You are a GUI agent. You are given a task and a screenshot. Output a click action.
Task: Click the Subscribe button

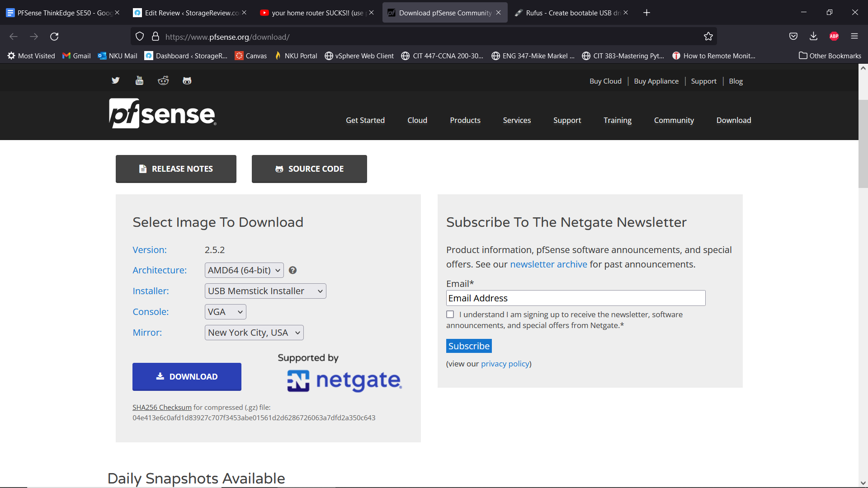(x=469, y=346)
